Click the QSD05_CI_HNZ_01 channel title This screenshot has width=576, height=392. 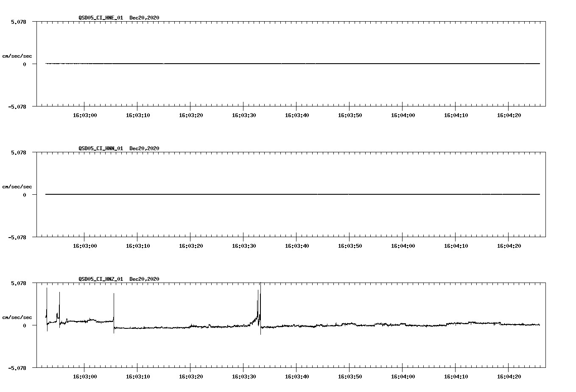pyautogui.click(x=100, y=279)
